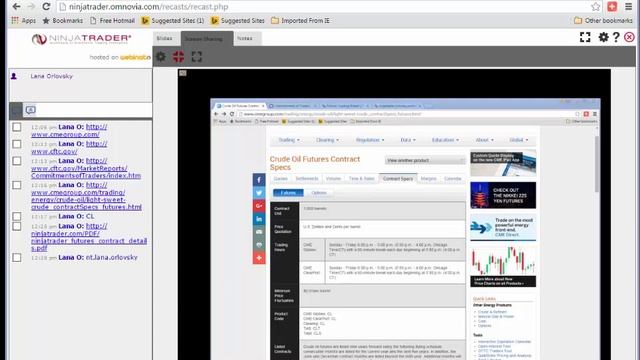Switch to the Screen Sharing tab
The image size is (640, 360).
click(x=207, y=38)
